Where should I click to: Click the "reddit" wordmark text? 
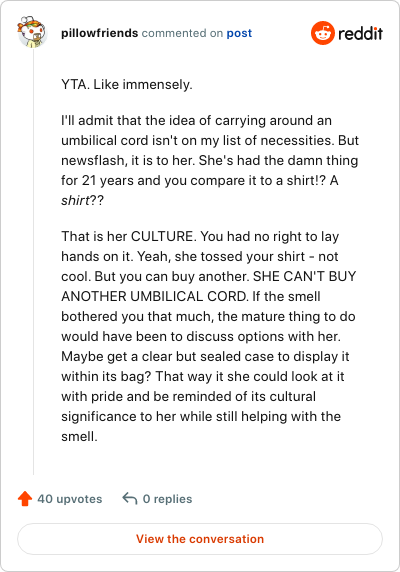[360, 34]
